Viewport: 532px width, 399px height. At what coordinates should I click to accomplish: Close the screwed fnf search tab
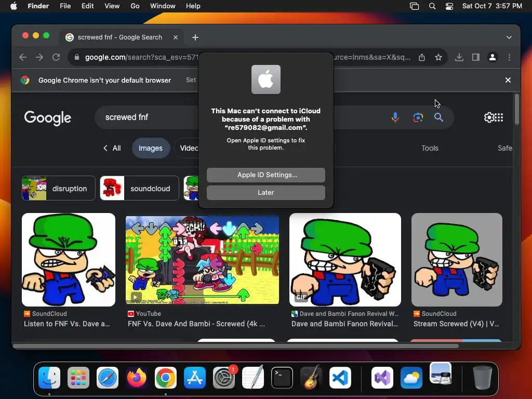[176, 37]
